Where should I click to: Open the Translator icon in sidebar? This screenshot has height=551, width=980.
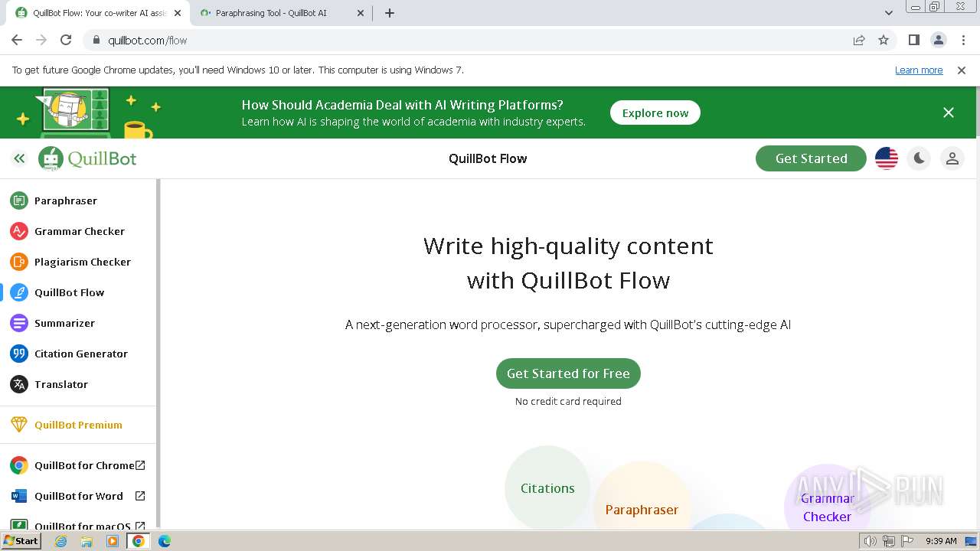[x=19, y=384]
